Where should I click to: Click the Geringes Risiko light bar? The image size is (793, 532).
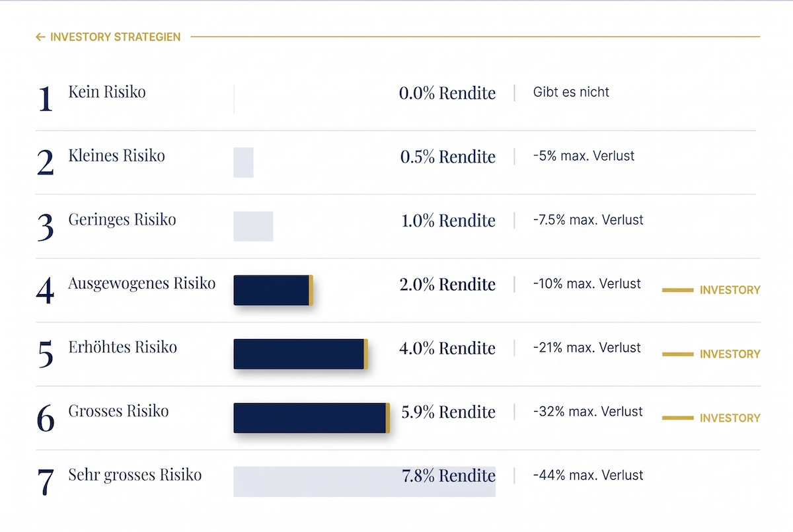pos(253,226)
